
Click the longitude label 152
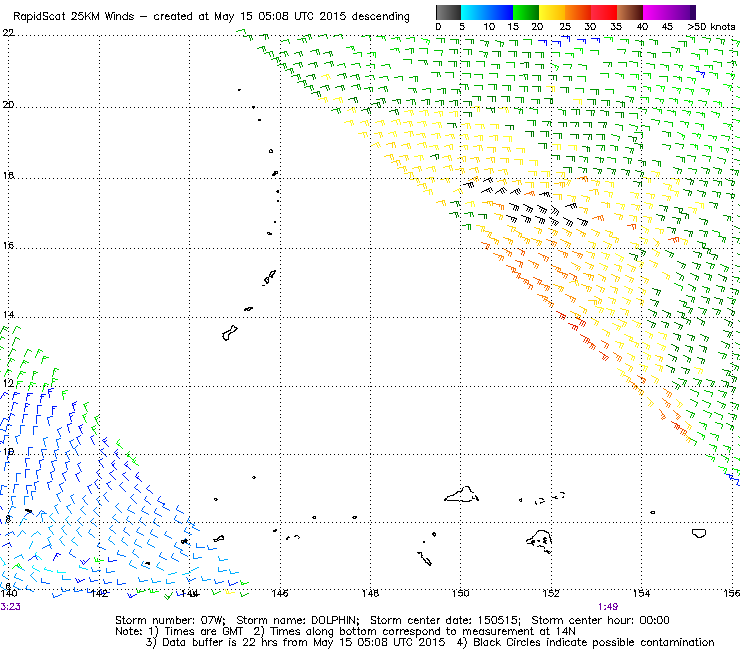pyautogui.click(x=551, y=593)
